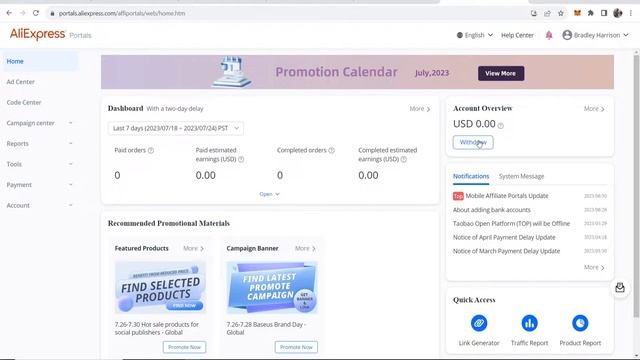This screenshot has height=360, width=640.
Task: Click the Find Selected Products thumbnail
Action: (160, 288)
